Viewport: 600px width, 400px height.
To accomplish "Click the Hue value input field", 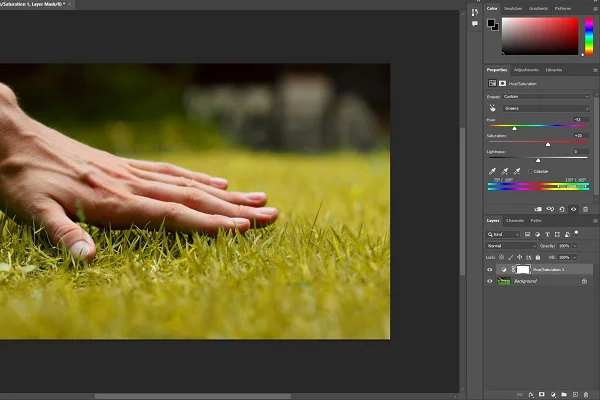I will 578,118.
